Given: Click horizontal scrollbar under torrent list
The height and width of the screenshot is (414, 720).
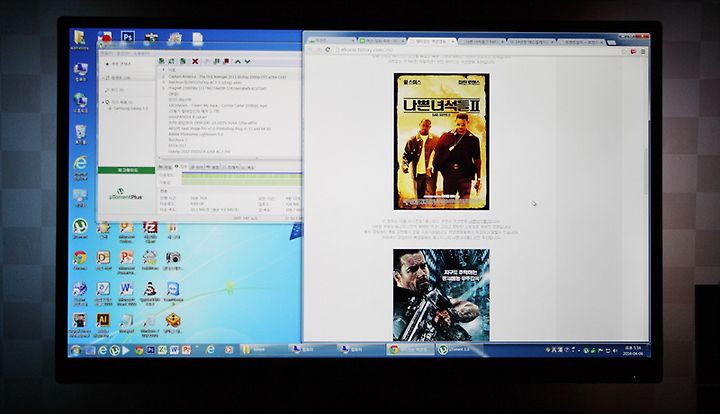Looking at the screenshot, I should pos(230,159).
